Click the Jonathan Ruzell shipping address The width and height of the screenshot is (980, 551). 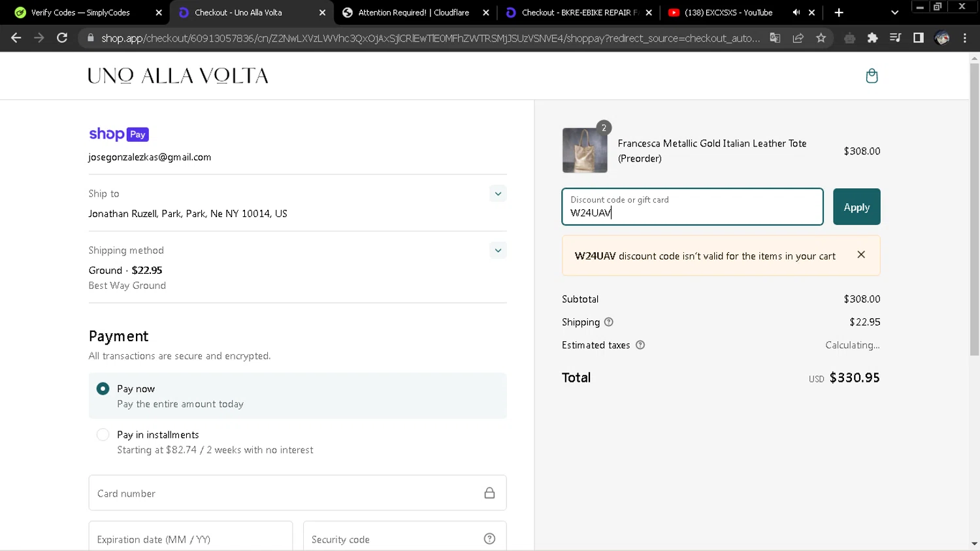(188, 213)
